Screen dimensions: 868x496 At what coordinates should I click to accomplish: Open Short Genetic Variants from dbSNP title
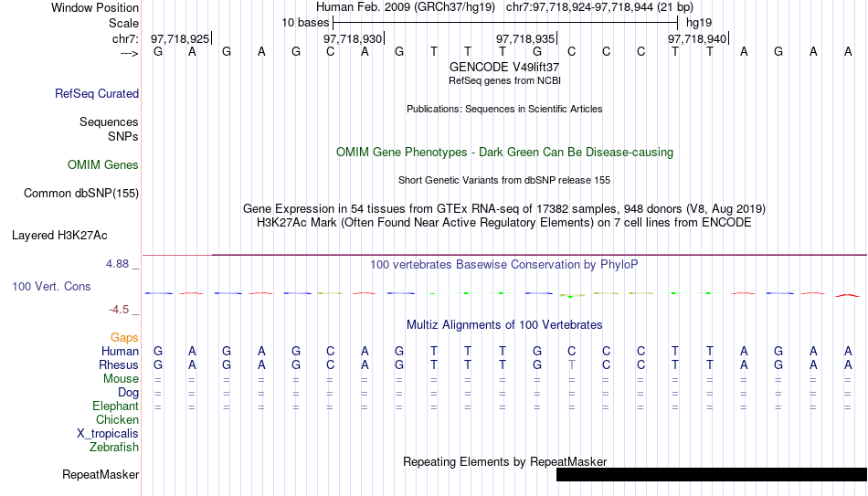point(504,181)
